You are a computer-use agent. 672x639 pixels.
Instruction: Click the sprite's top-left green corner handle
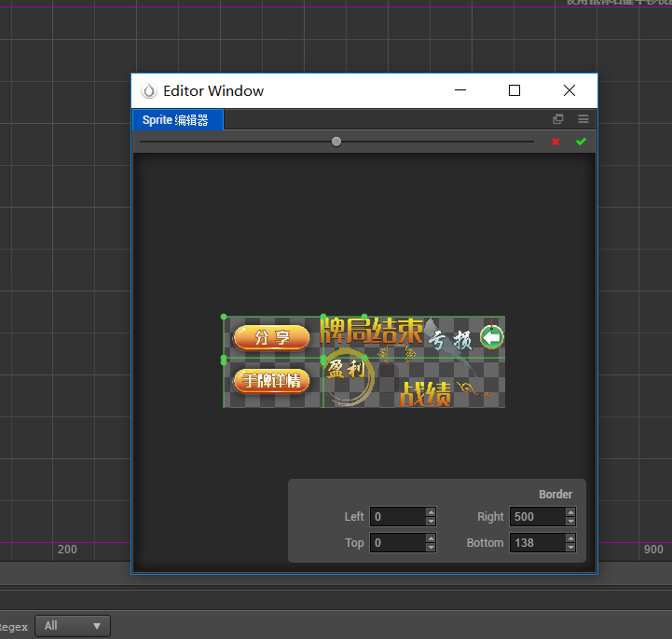tap(224, 317)
